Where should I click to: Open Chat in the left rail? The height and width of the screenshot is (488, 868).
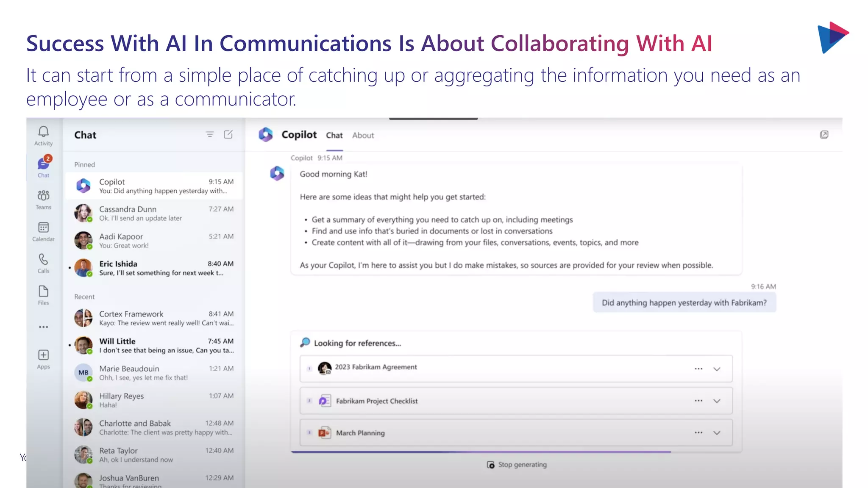click(x=43, y=166)
